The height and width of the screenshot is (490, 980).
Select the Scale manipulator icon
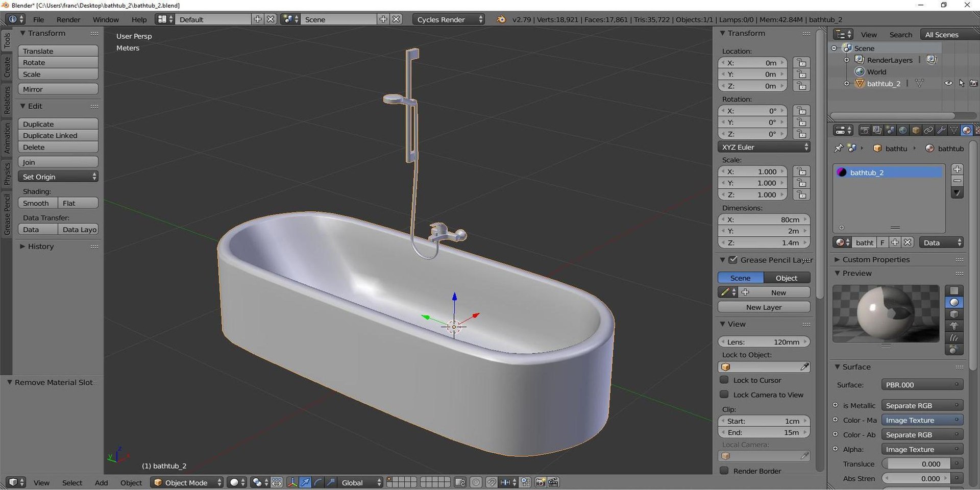(x=331, y=482)
